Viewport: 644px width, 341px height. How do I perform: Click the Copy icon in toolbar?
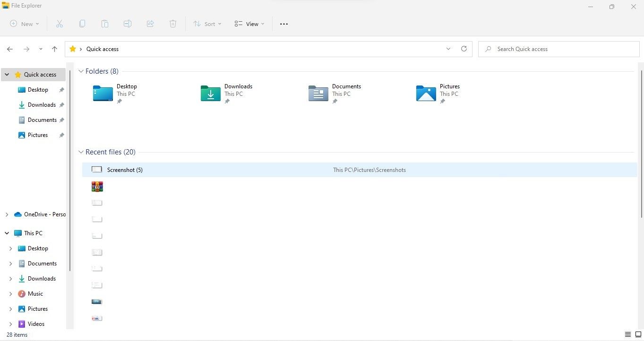coord(82,24)
